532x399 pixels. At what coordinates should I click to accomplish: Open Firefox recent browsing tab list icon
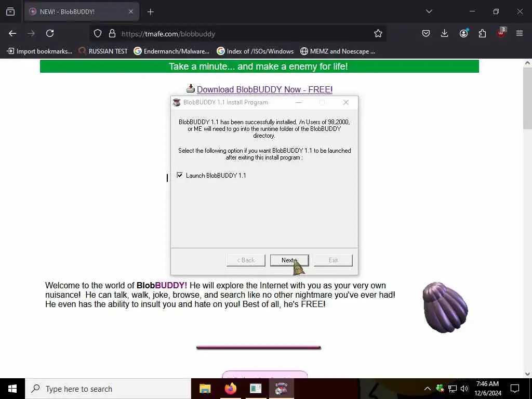(x=10, y=12)
